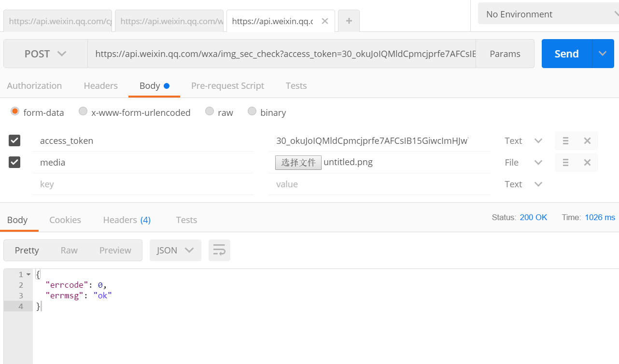Select the raw body type

[210, 112]
